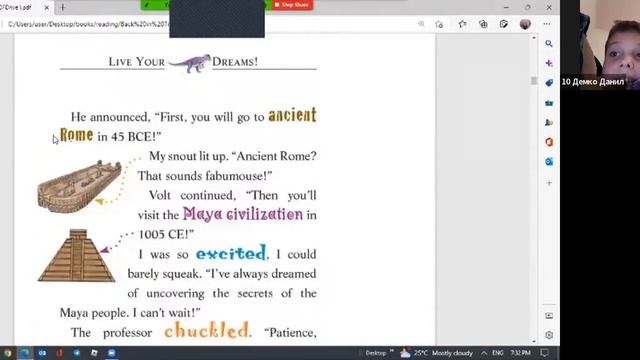Switch the ENG input language indicator
Image resolution: width=640 pixels, height=360 pixels.
[x=498, y=353]
